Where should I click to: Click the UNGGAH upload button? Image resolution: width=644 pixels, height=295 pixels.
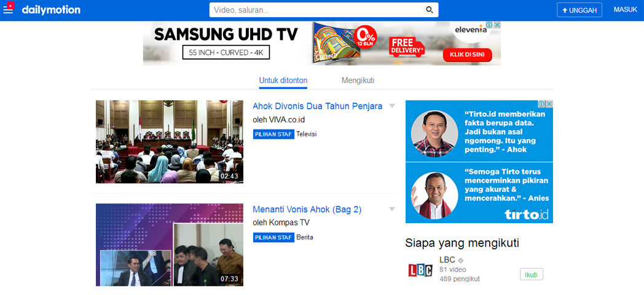point(579,10)
